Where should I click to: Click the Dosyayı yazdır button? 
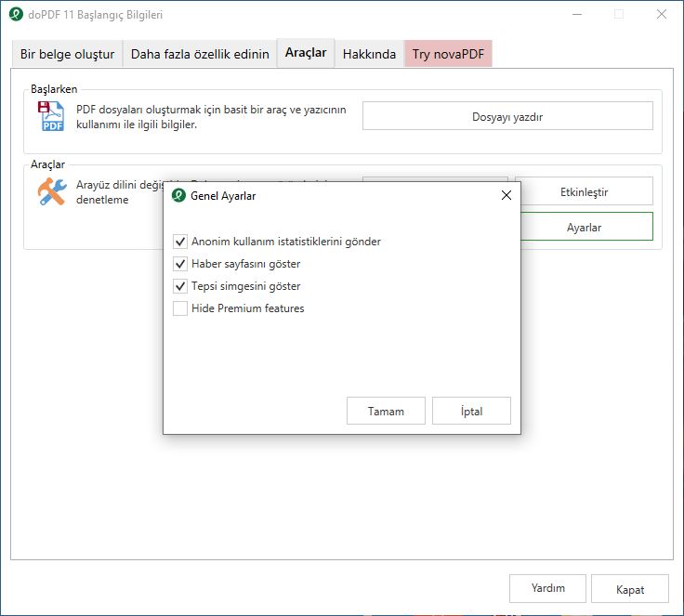point(507,116)
